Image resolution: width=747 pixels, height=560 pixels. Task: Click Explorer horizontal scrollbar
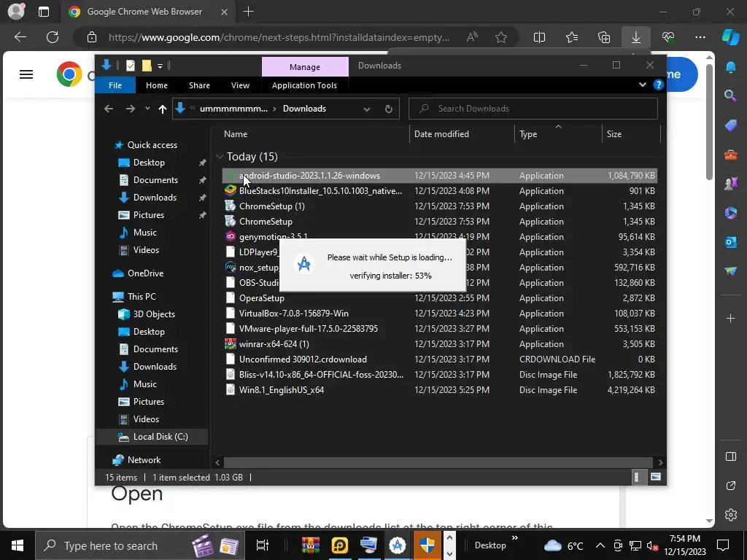(x=438, y=462)
